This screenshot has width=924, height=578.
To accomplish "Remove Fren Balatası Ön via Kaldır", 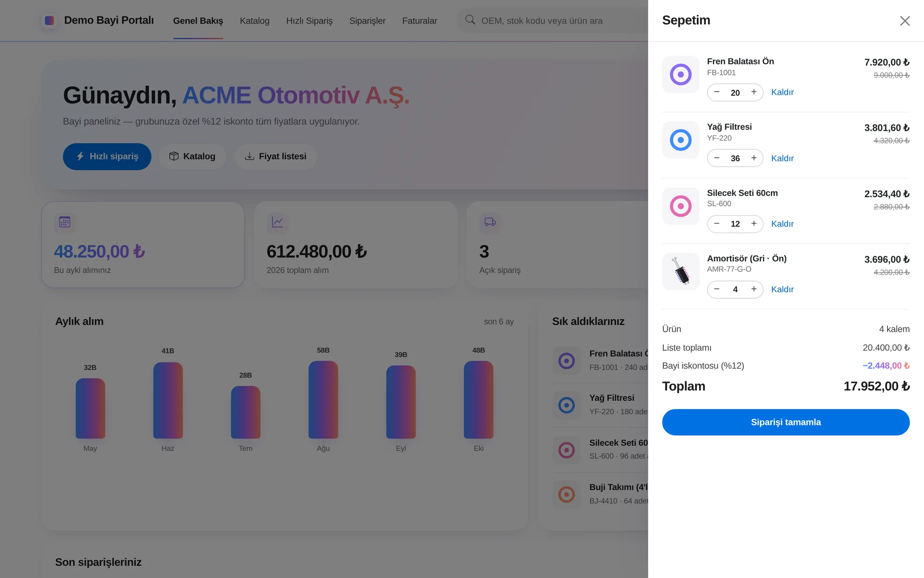I will point(782,92).
